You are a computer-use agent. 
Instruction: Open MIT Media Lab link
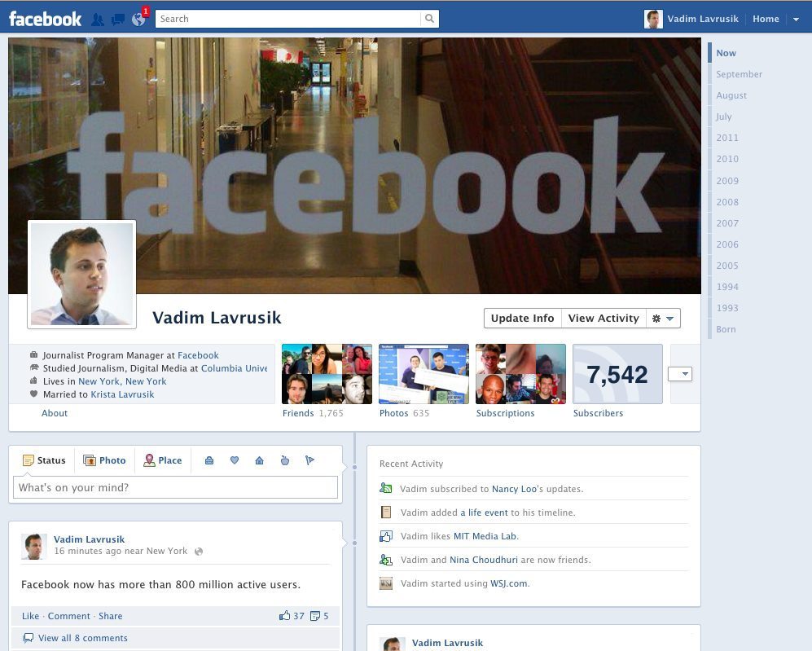[x=485, y=537]
